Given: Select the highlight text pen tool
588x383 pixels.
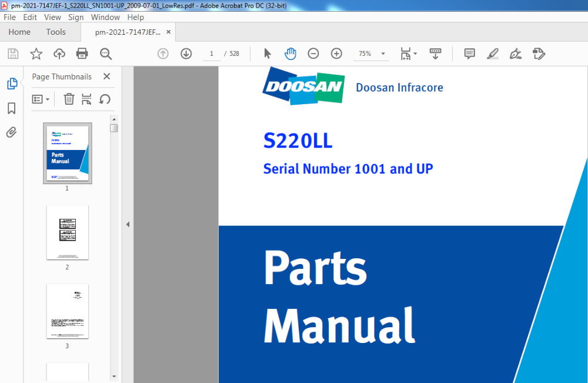Looking at the screenshot, I should pos(493,54).
